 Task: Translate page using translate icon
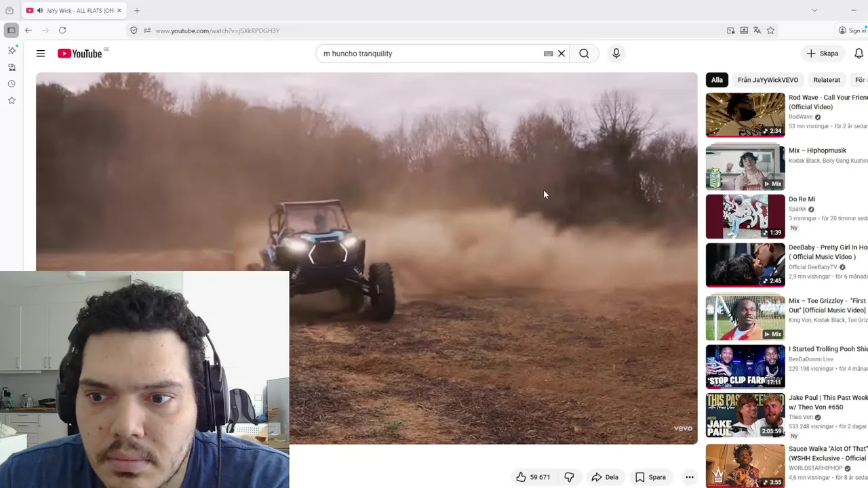757,30
